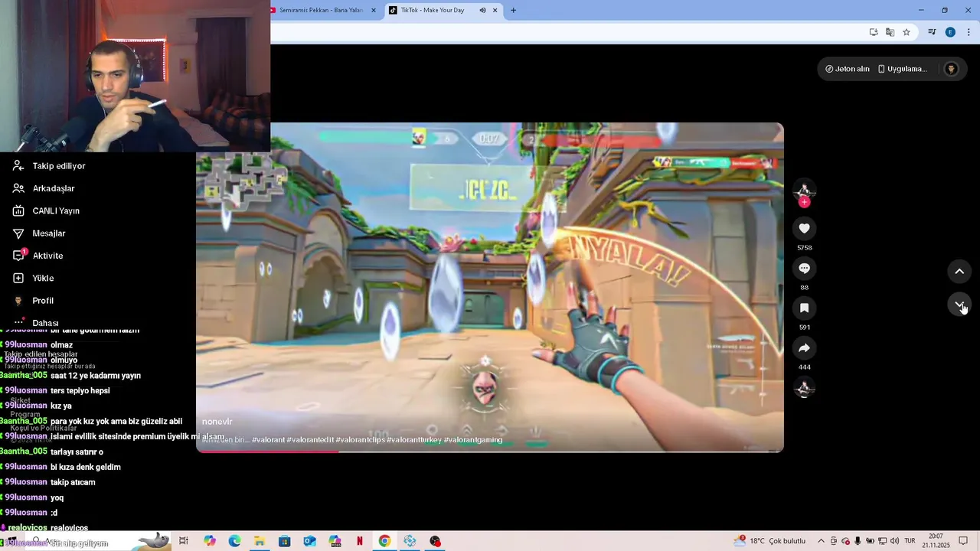Close the Semiramis Pekkan tab

pos(374,10)
